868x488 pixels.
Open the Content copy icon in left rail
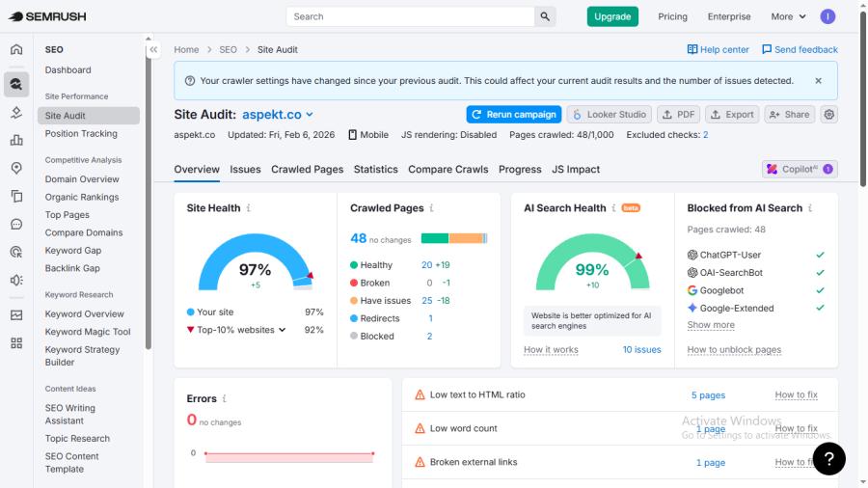coord(16,196)
